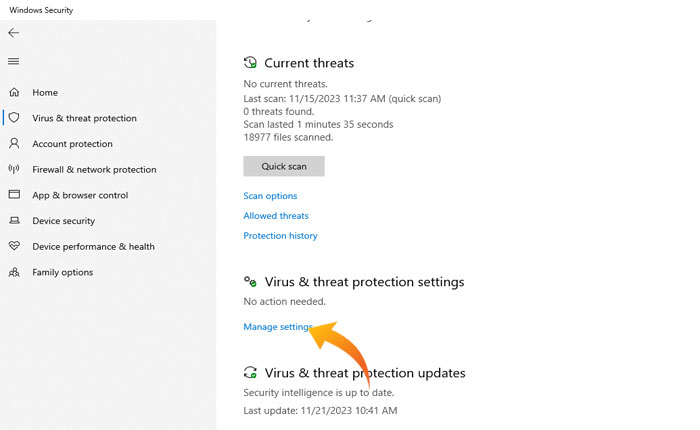Click the Device performance & health heart icon
The image size is (700, 430).
tap(14, 246)
